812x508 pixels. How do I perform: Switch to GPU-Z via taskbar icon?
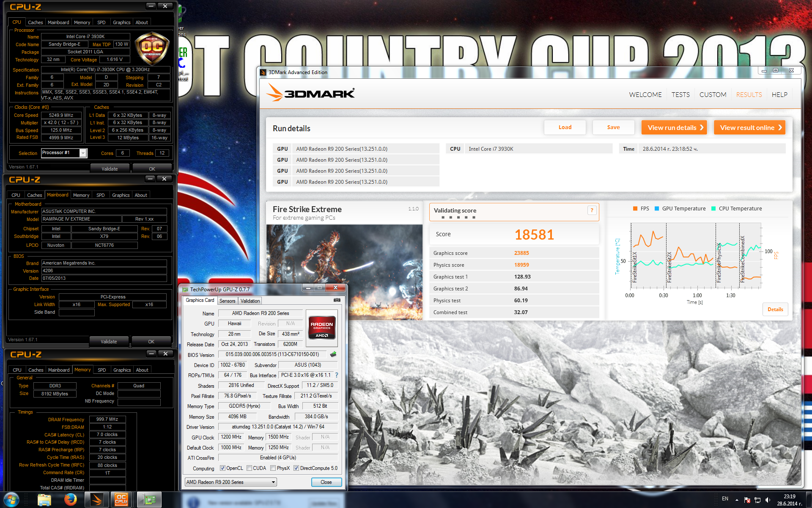coord(149,500)
